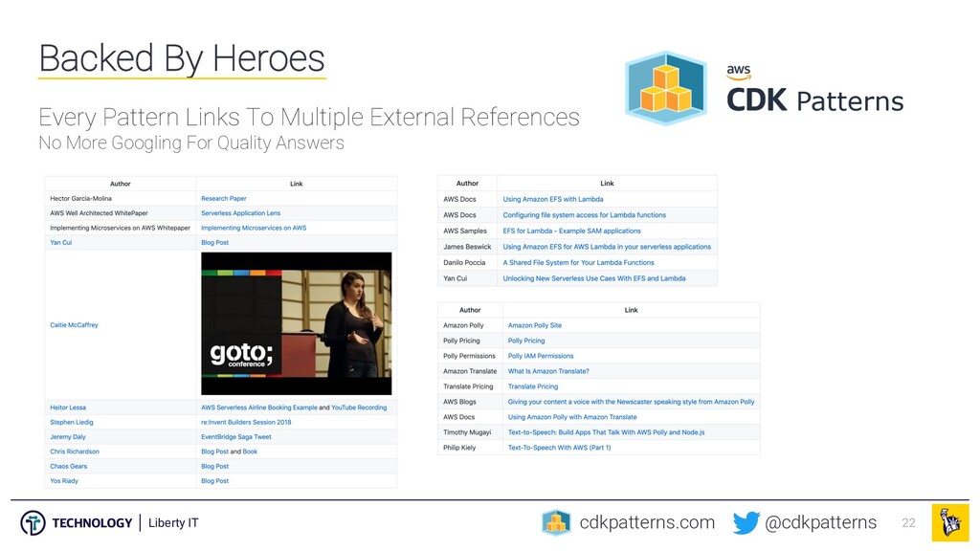Click the Polly Permissions author cell
980x551 pixels.
469,356
